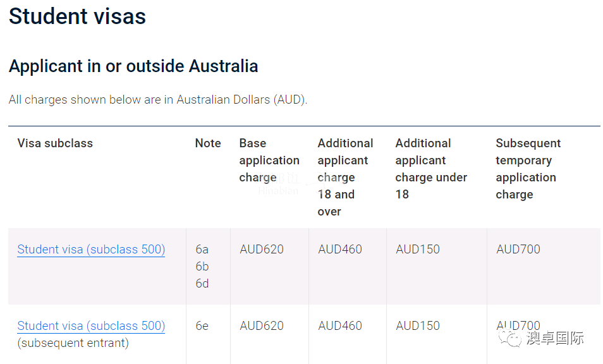The image size is (603, 364).
Task: Click the WeChat logo icon in watermark
Action: (510, 338)
